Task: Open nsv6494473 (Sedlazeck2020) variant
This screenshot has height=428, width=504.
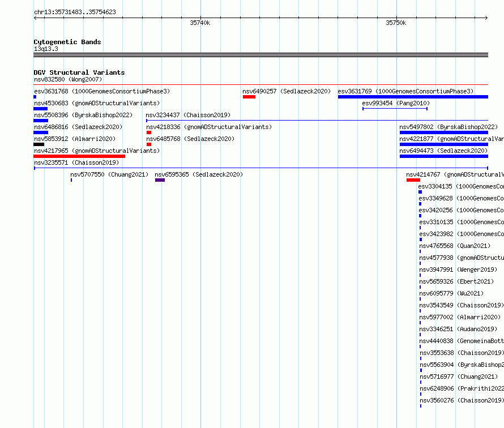Action: click(443, 151)
